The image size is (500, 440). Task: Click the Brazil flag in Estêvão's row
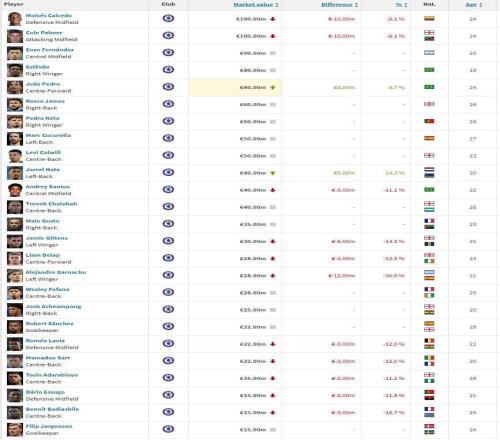tap(429, 70)
